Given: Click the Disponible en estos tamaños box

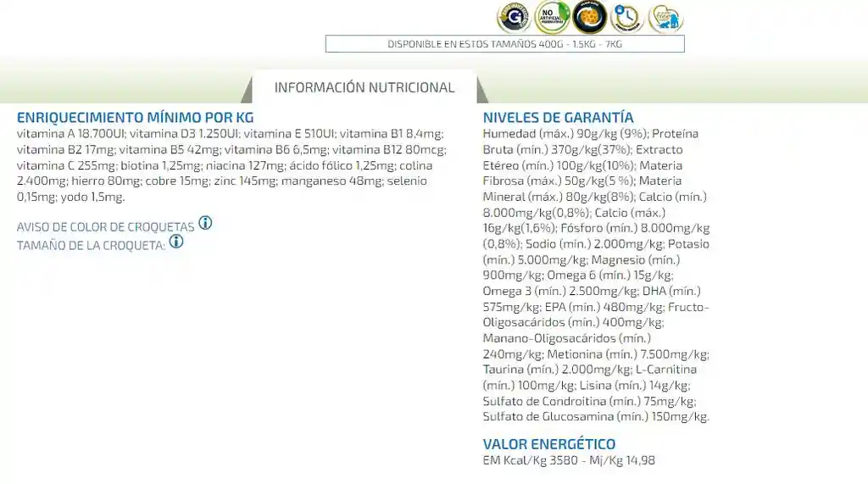Looking at the screenshot, I should 504,44.
